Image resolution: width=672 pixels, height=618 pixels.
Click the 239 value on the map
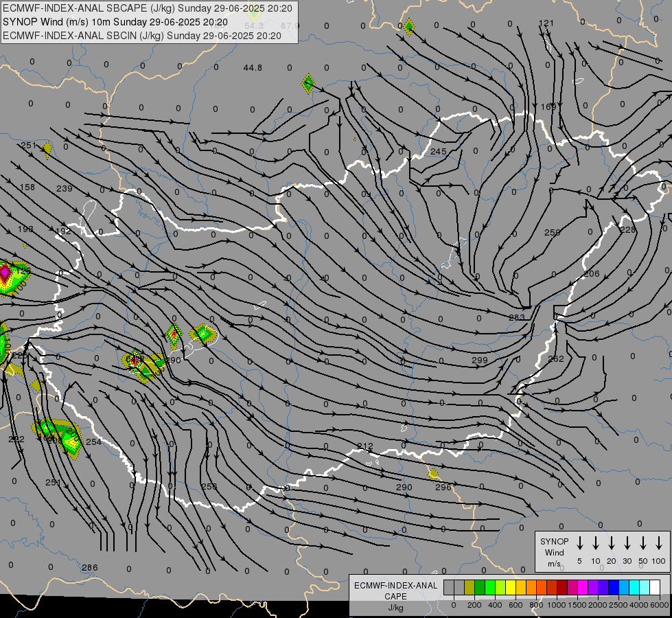(65, 188)
